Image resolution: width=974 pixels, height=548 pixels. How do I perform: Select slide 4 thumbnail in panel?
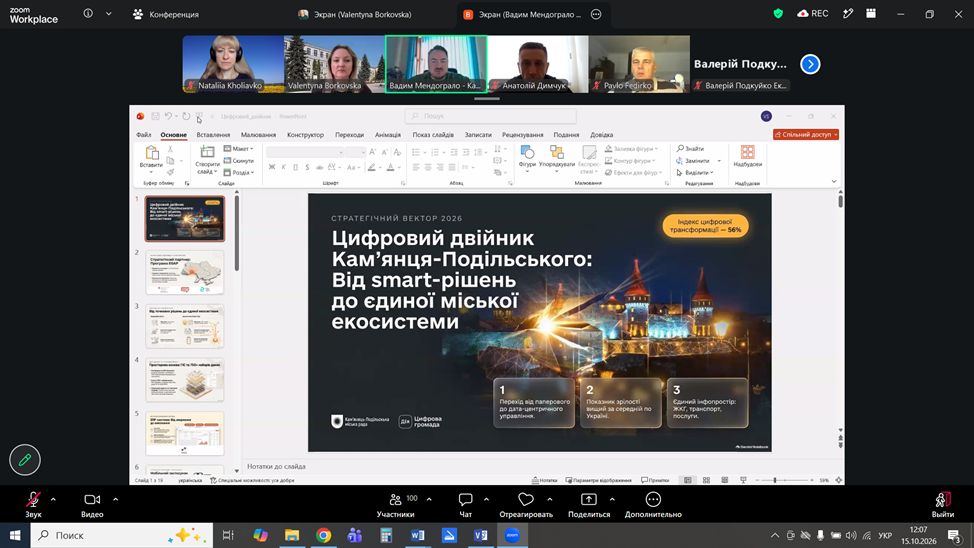click(x=184, y=380)
